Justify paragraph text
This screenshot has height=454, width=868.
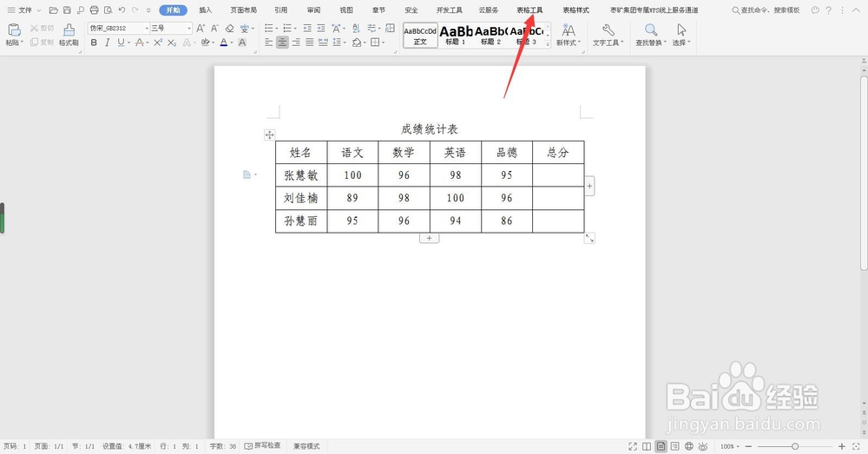coord(310,43)
